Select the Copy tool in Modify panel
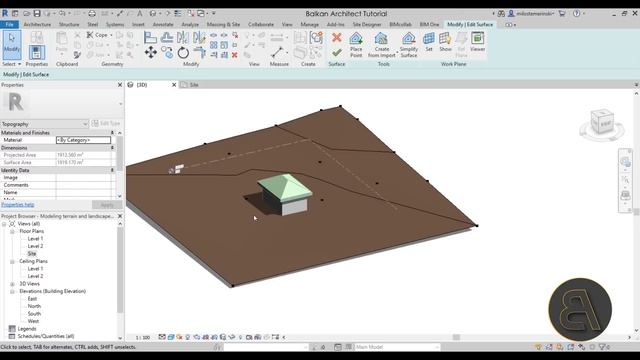This screenshot has width=640, height=360. 167,52
